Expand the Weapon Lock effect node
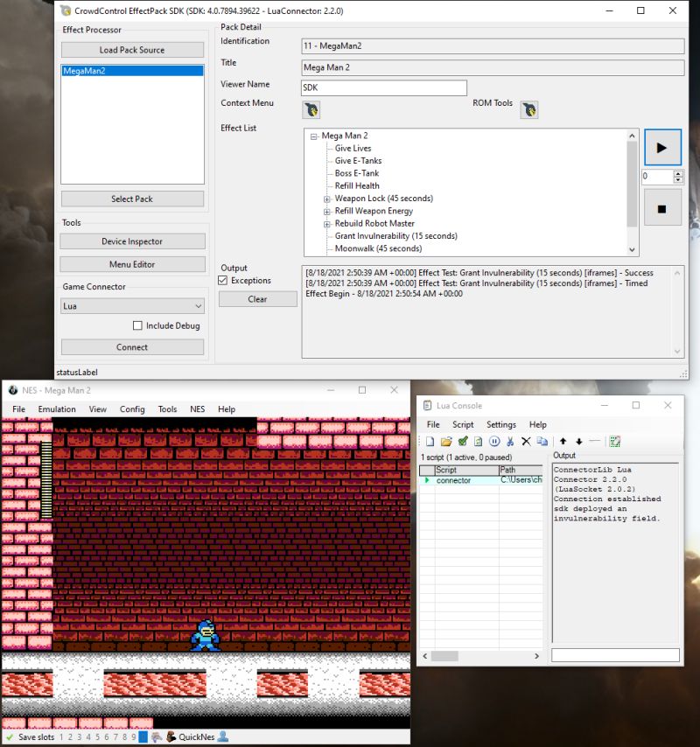 click(x=326, y=199)
